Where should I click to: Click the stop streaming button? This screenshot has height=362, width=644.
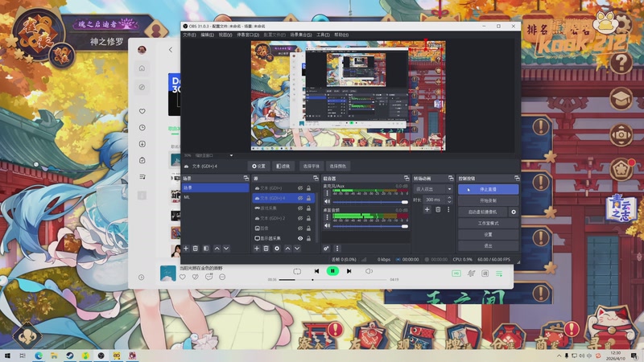click(x=488, y=189)
